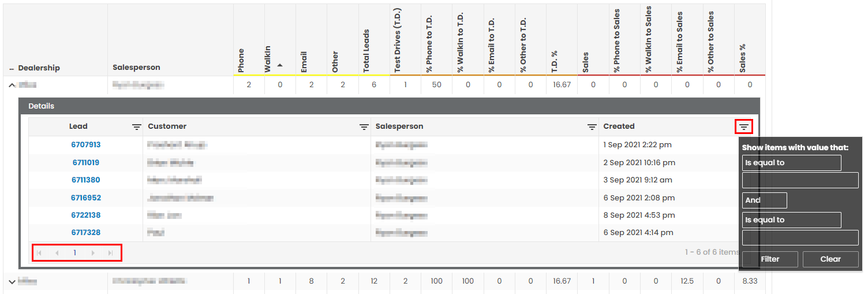868x294 pixels.
Task: Click the Created column filter icon
Action: (744, 127)
